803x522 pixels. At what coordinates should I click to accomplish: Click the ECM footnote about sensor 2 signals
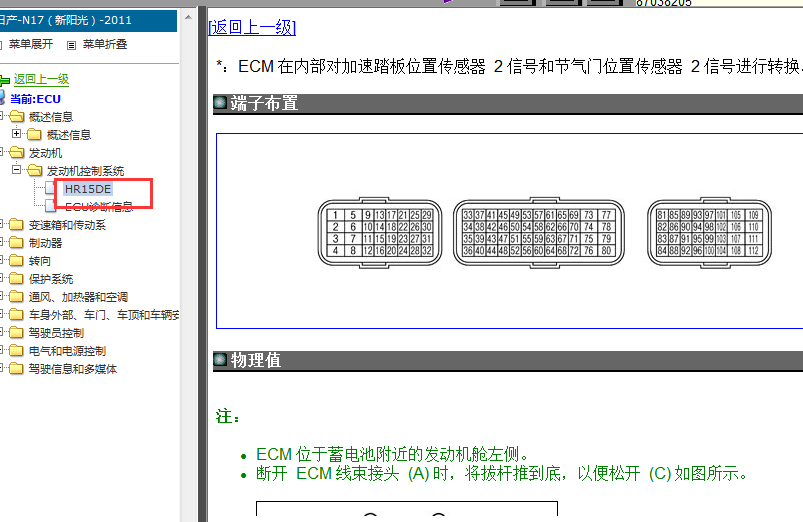(x=510, y=67)
